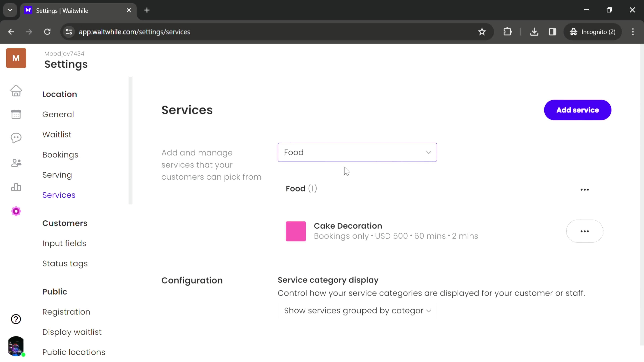Image resolution: width=644 pixels, height=362 pixels.
Task: Expand the Cake Decoration options menu
Action: pyautogui.click(x=585, y=231)
